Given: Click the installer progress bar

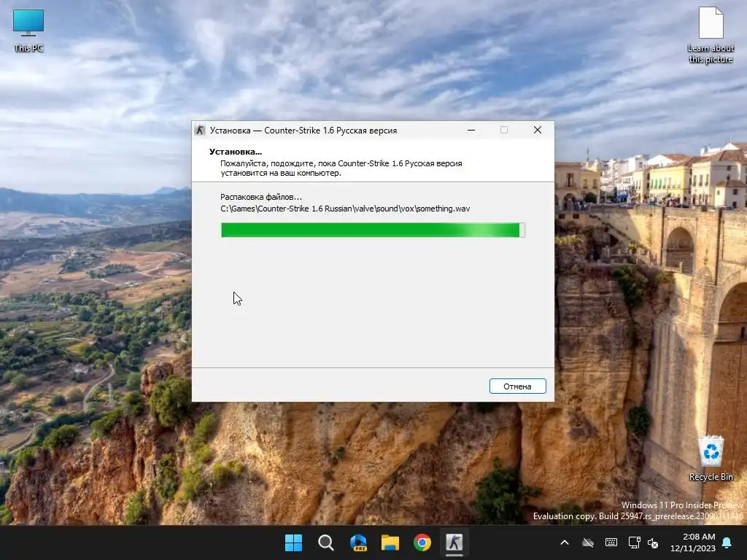Looking at the screenshot, I should (x=373, y=230).
